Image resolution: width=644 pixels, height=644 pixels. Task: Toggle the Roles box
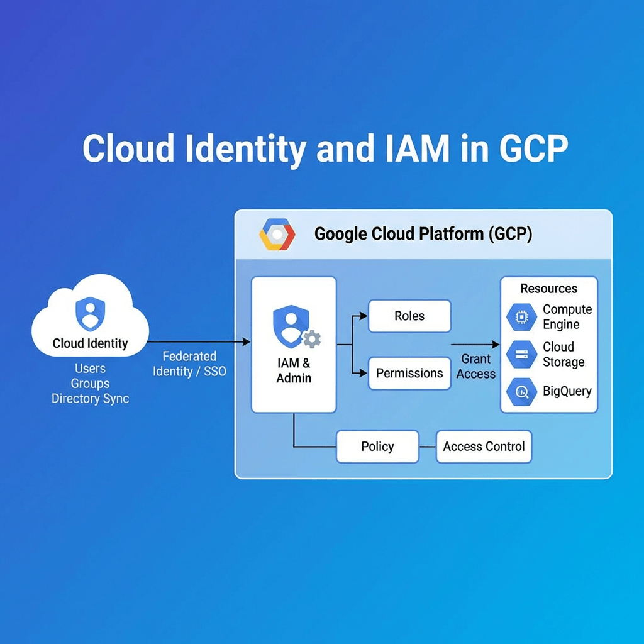pyautogui.click(x=409, y=316)
